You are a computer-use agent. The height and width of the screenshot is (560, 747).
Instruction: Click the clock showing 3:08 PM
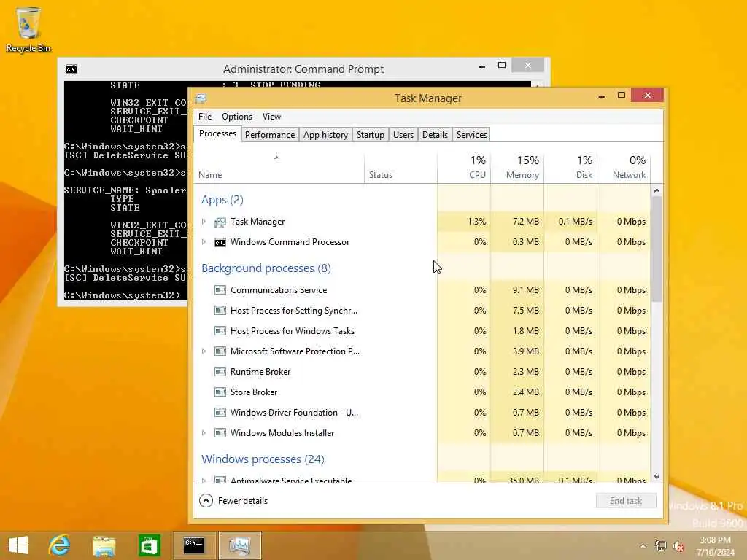(715, 540)
